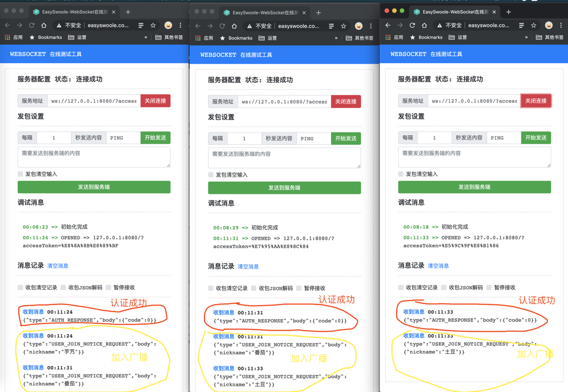Click reading list icon in middle window toolbar
Image resolution: width=568 pixels, height=392 pixels.
[x=331, y=26]
